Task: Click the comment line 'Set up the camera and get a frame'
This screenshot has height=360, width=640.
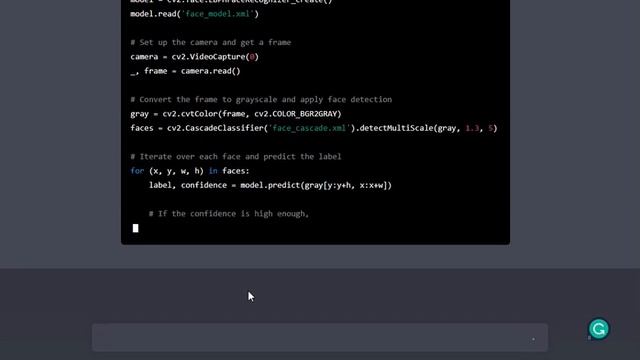Action: tap(211, 42)
